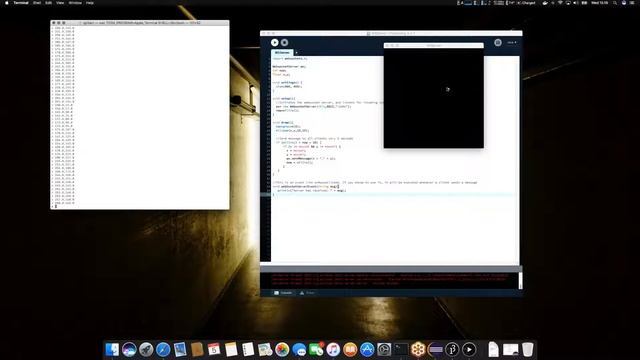Click the Processing code editor area
Screen dimensions: 640x360
(395, 160)
